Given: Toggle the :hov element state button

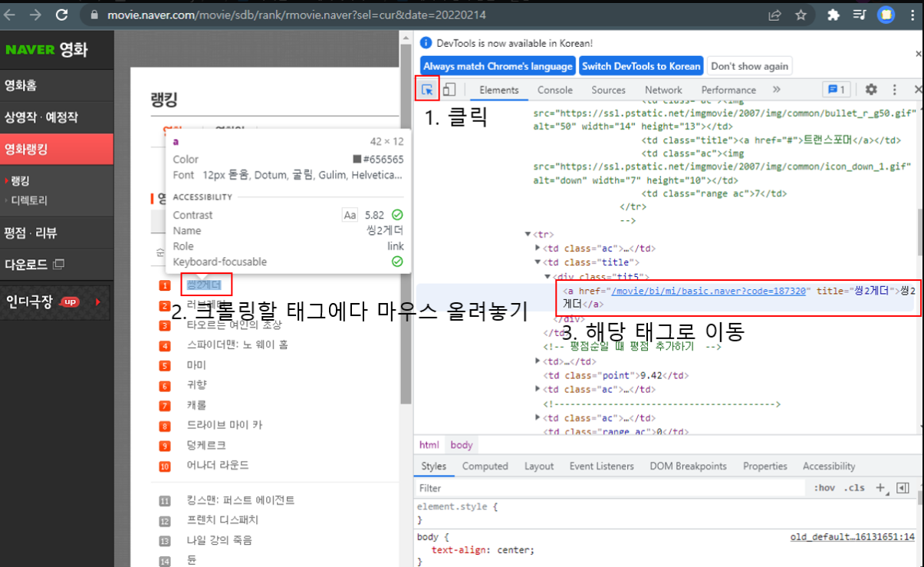Looking at the screenshot, I should click(x=824, y=487).
